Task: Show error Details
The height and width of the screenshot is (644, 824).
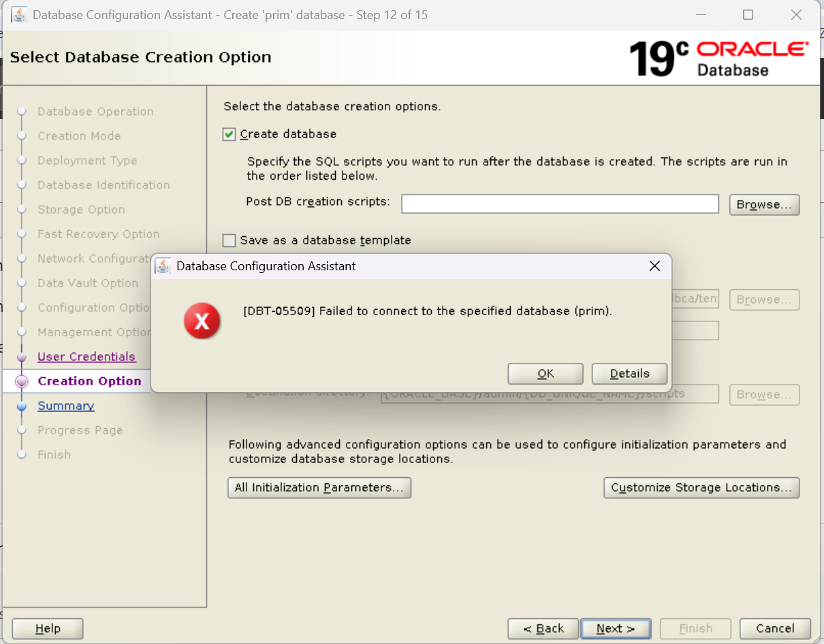Action: click(629, 373)
